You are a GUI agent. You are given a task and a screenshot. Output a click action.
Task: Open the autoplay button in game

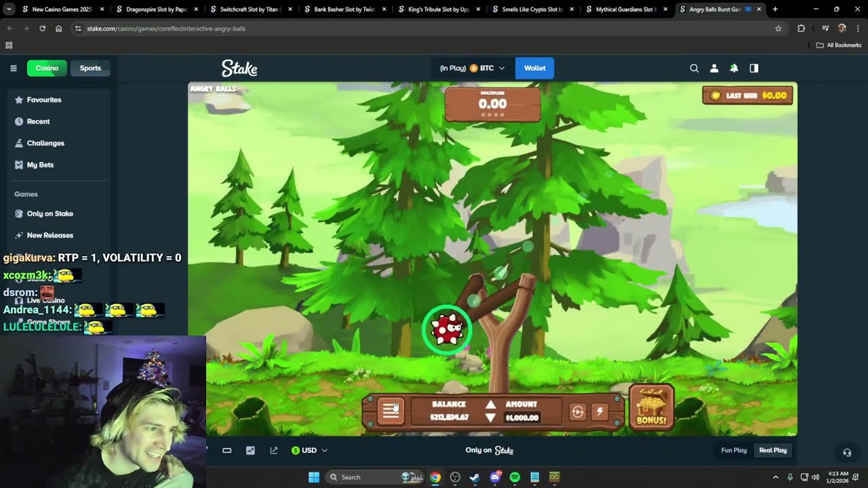tap(578, 411)
